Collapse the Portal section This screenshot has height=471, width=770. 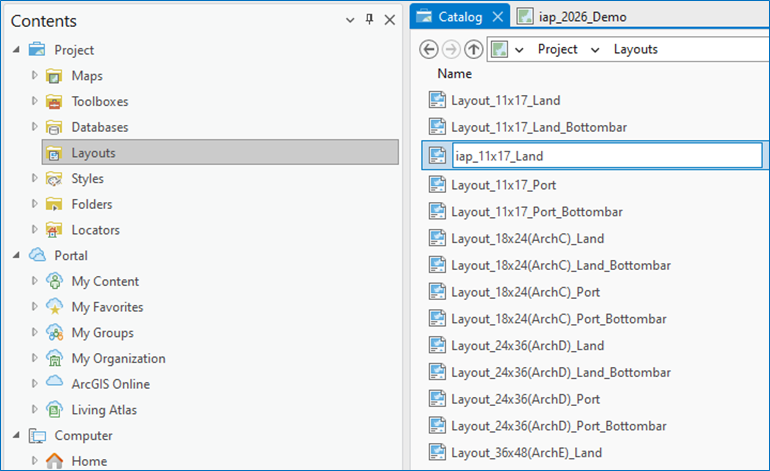coord(17,256)
